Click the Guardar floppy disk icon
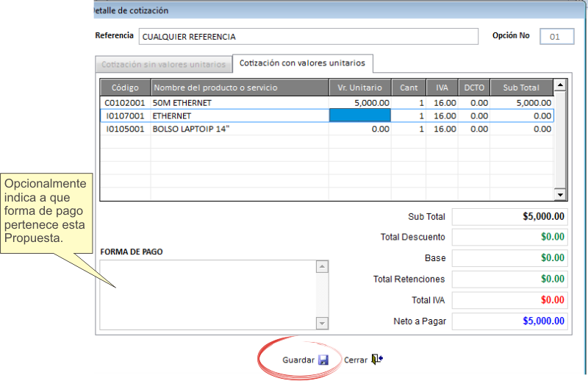Screen dimensions: 588x381 click(x=323, y=360)
